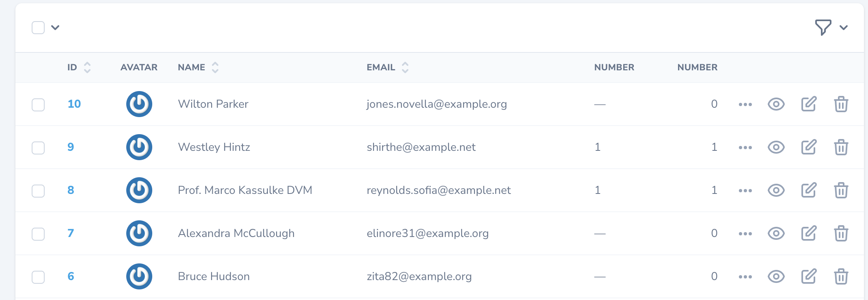Sort the table by the NAME column
This screenshot has height=300, width=868.
(214, 67)
